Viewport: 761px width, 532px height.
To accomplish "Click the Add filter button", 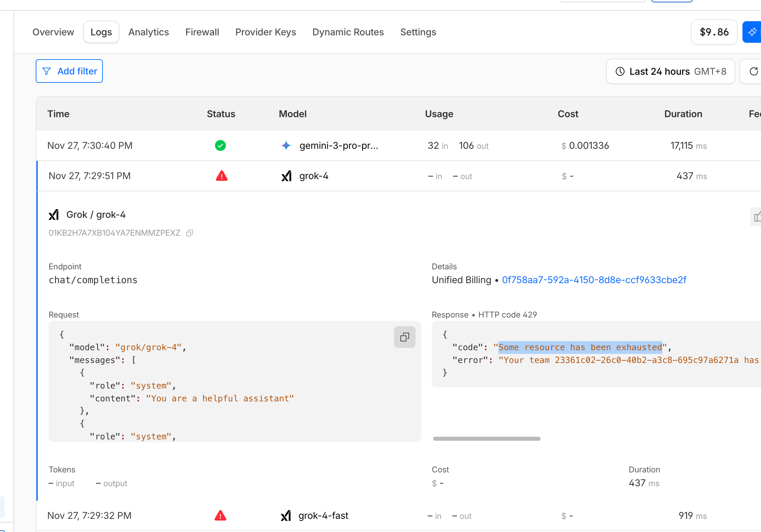I will [69, 71].
